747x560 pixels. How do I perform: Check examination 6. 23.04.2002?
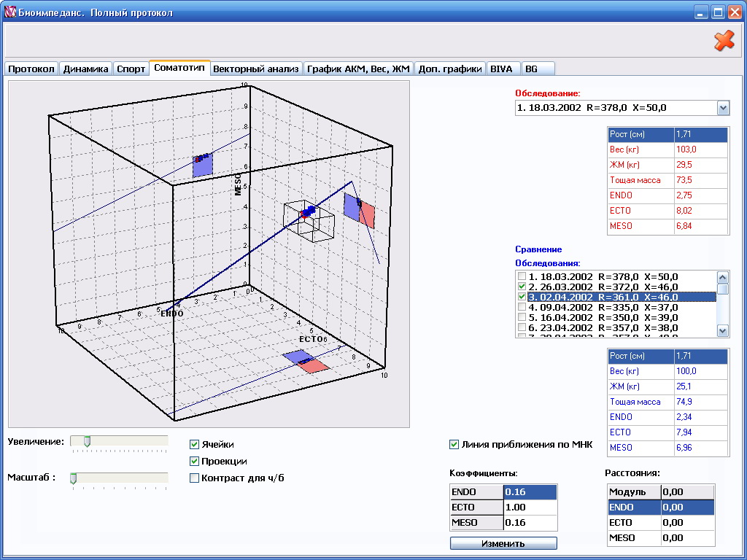coord(522,327)
